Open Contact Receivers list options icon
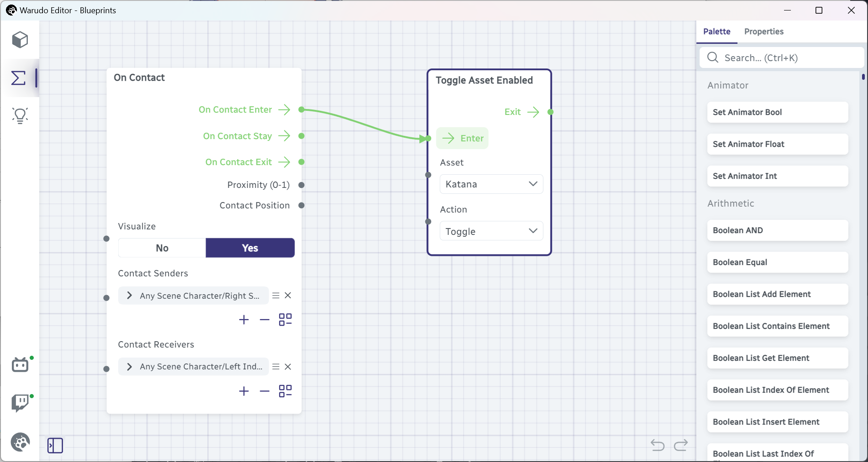This screenshot has width=868, height=462. (x=285, y=391)
